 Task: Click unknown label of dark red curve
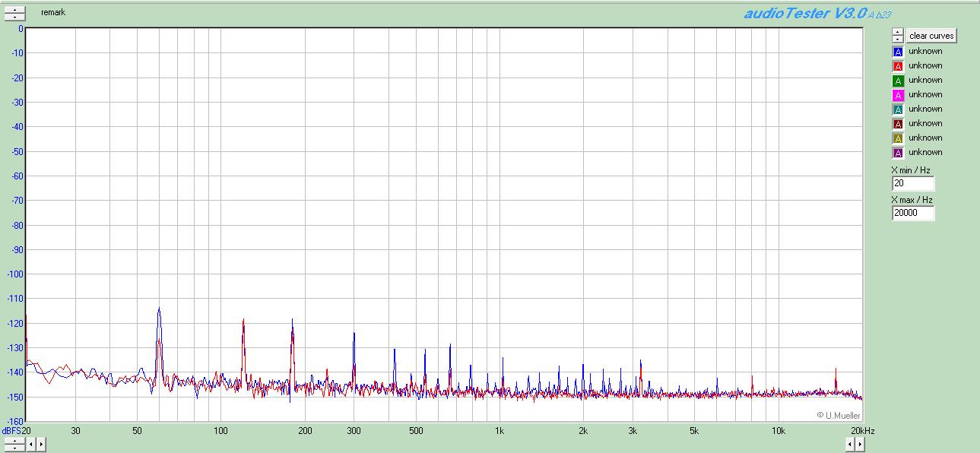click(925, 123)
